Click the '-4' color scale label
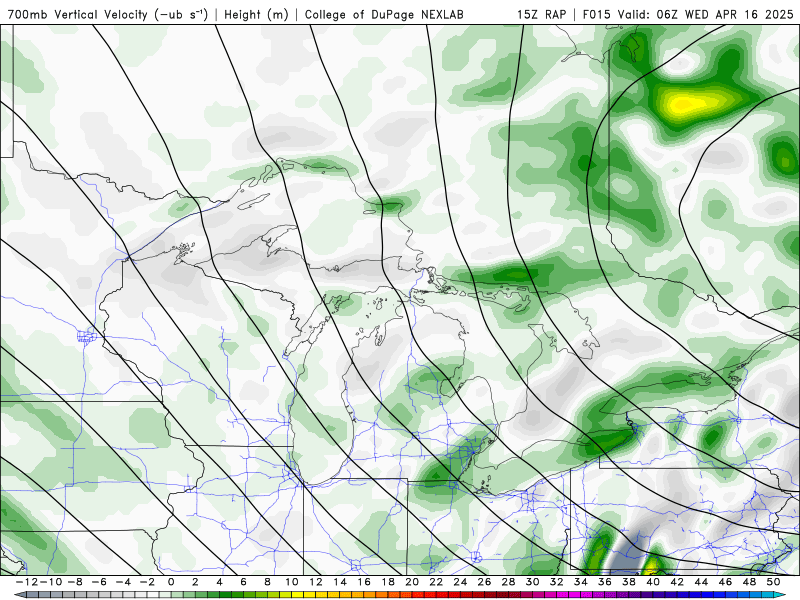This screenshot has width=800, height=600. (x=123, y=582)
